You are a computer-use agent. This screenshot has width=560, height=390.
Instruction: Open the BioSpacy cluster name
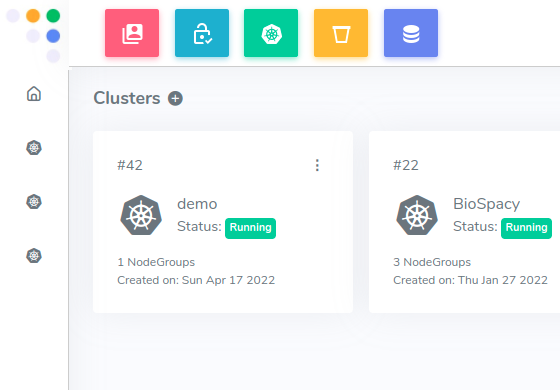tap(486, 204)
